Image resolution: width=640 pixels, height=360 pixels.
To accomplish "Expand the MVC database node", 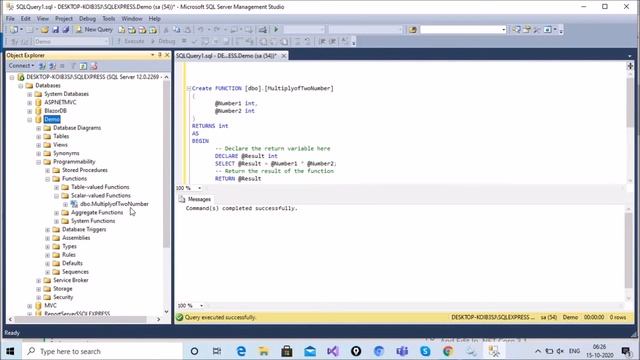I will pyautogui.click(x=30, y=306).
